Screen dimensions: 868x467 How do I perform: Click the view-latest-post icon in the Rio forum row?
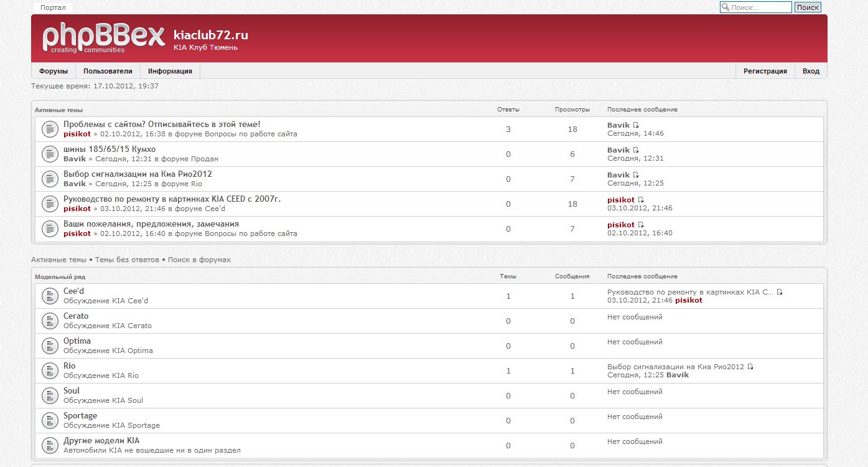click(750, 367)
